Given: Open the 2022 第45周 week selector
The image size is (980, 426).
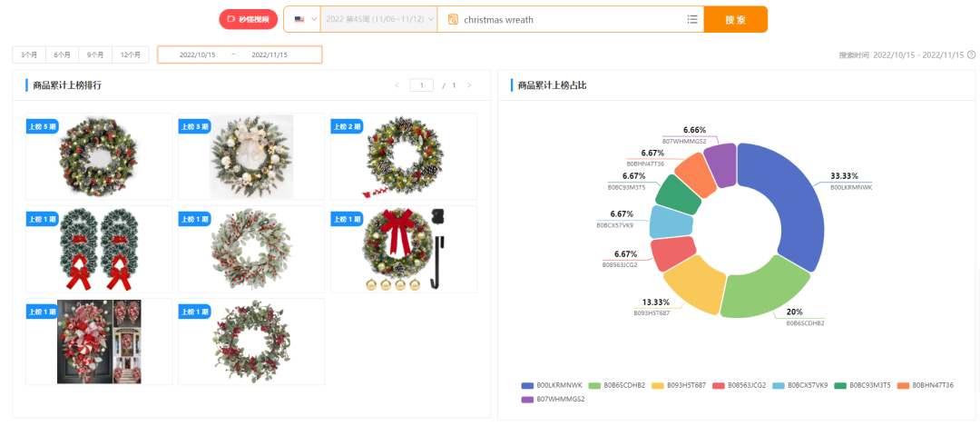Looking at the screenshot, I should [378, 19].
